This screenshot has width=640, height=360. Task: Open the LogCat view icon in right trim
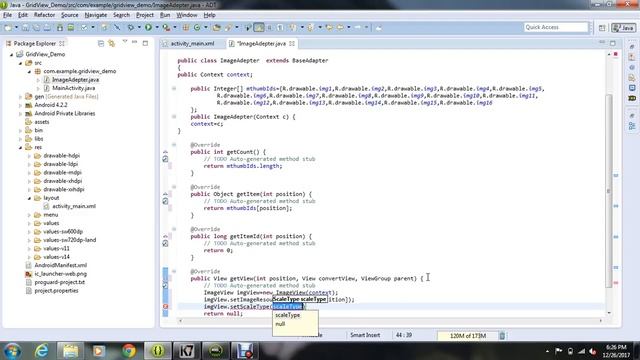pos(632,98)
